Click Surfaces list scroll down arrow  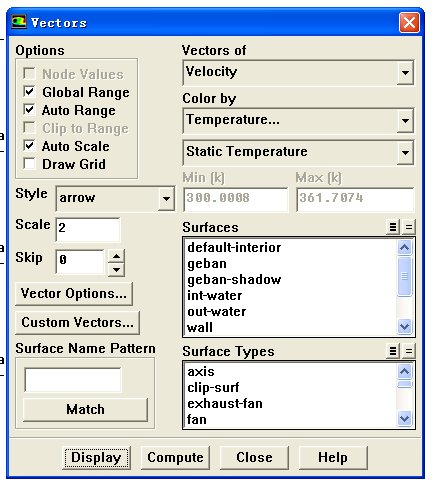[405, 326]
